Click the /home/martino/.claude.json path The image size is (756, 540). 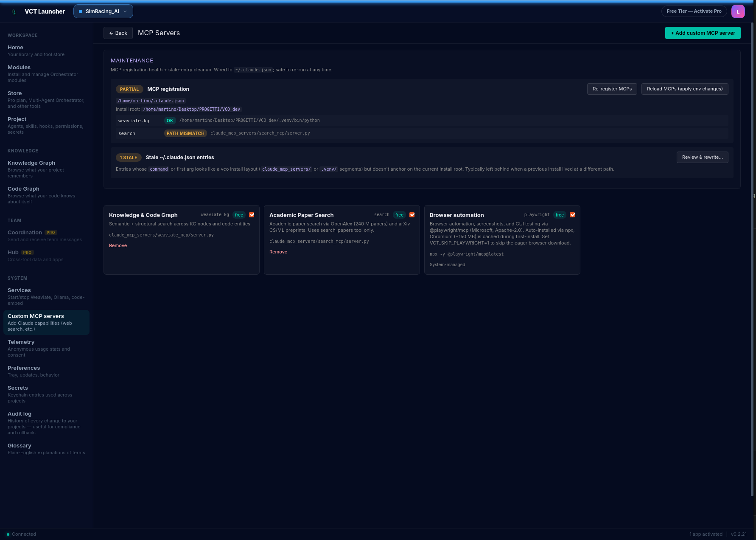(151, 101)
